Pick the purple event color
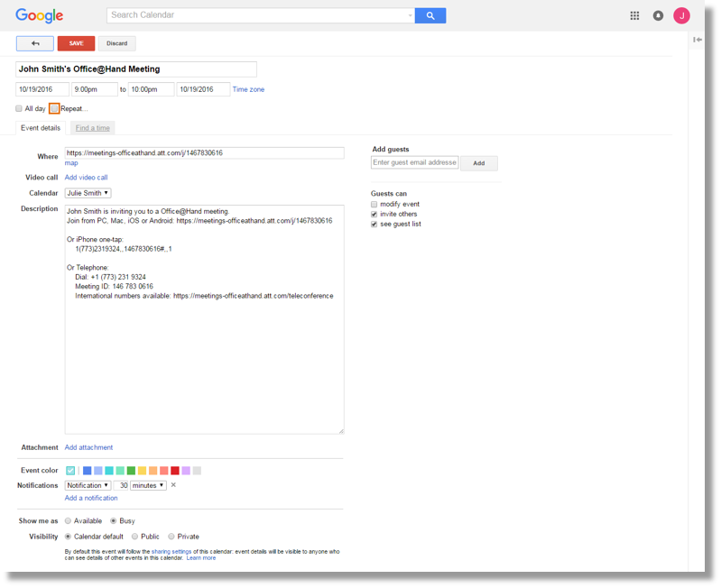The height and width of the screenshot is (588, 721). click(186, 471)
